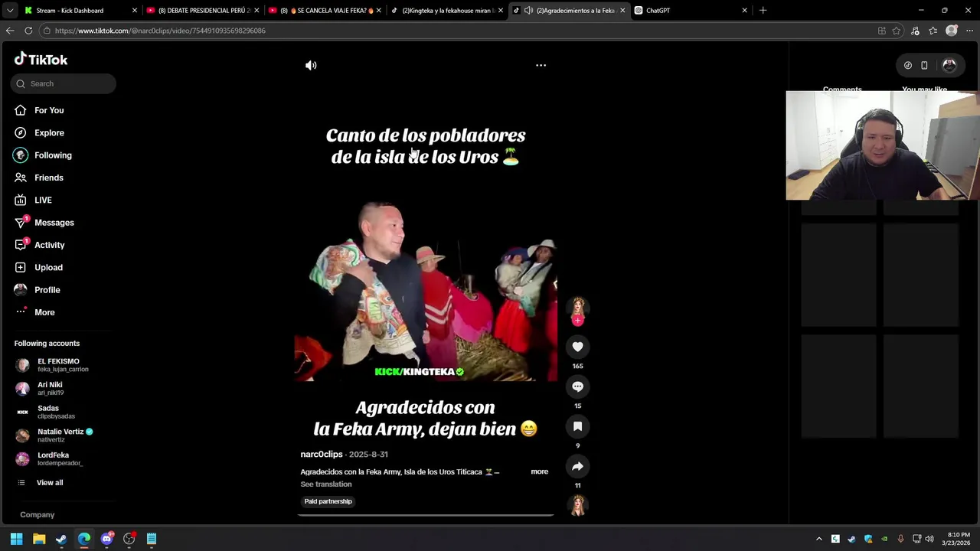980x551 pixels.
Task: Open Windows Start menu
Action: coord(16,539)
